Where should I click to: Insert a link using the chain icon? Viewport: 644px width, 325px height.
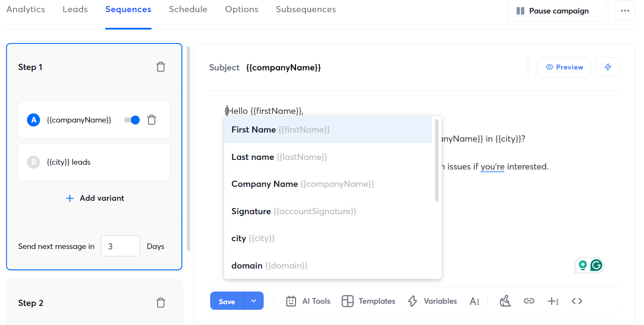click(x=529, y=301)
